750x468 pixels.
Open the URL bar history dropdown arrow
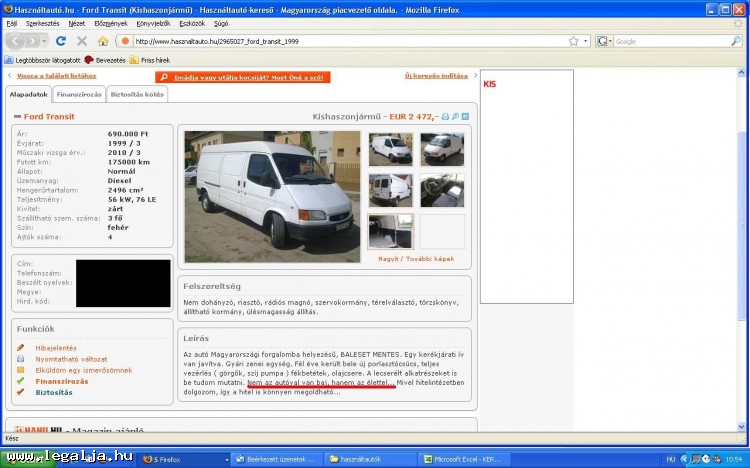[585, 41]
